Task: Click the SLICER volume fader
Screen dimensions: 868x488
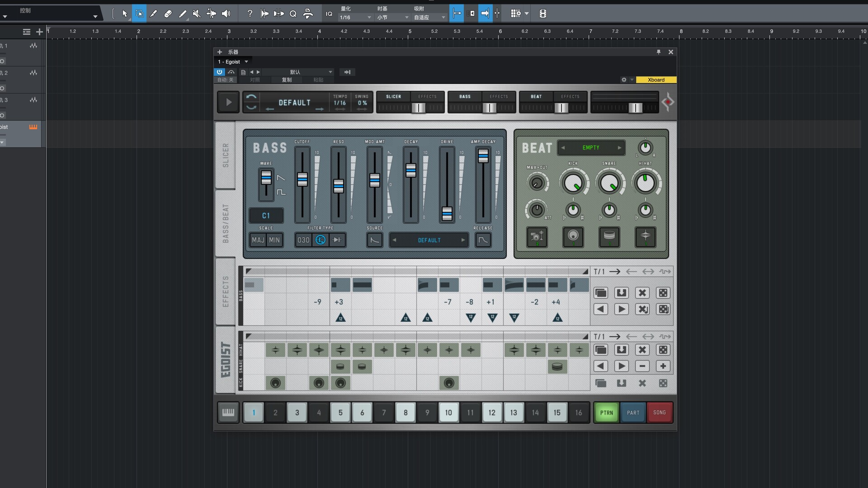Action: [x=419, y=108]
